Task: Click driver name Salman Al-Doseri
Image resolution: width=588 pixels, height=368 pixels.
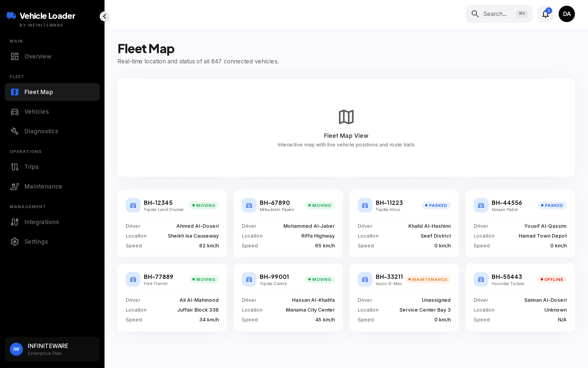Action: (545, 300)
